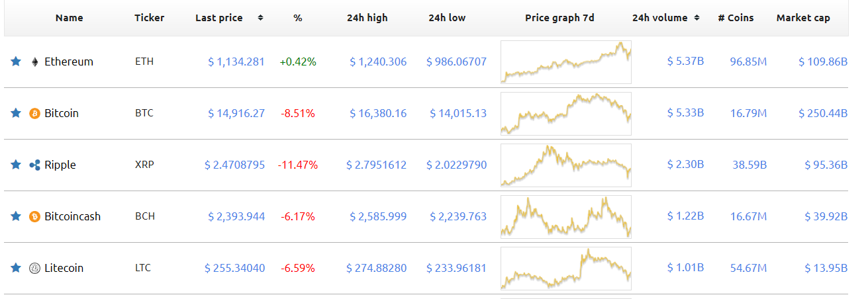Click the gray Litecoin logo icon
The width and height of the screenshot is (868, 299).
coord(35,268)
